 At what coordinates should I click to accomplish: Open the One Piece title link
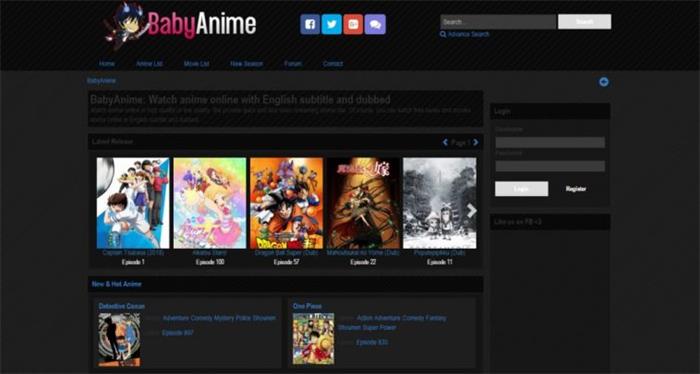(x=307, y=306)
